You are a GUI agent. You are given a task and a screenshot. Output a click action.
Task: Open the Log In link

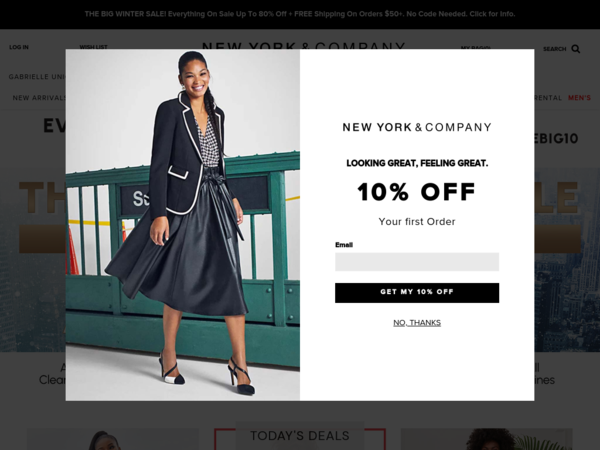click(x=19, y=47)
